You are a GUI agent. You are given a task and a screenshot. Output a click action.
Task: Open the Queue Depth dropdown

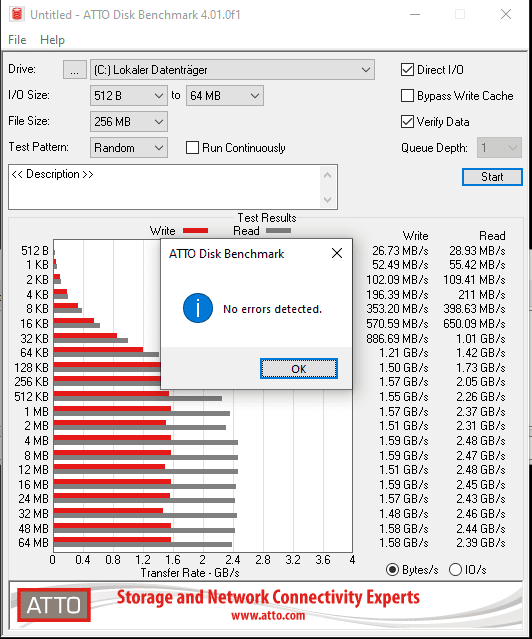(499, 148)
